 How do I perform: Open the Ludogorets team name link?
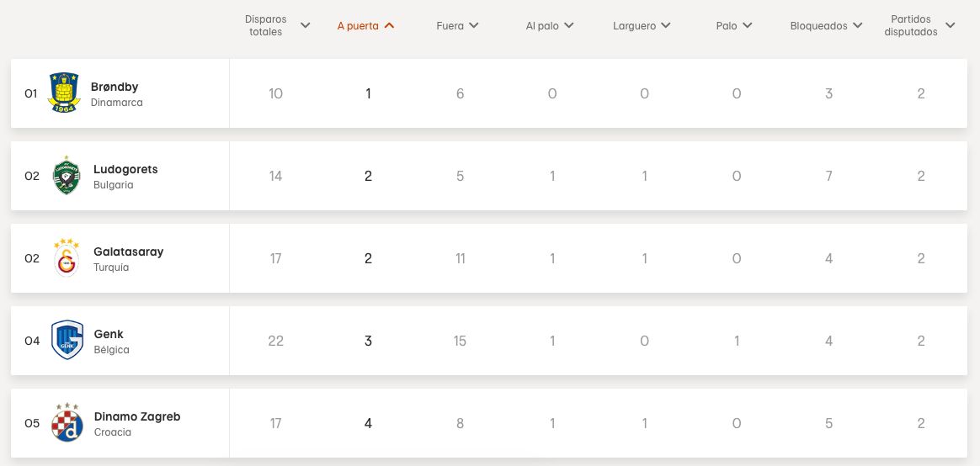coord(125,169)
